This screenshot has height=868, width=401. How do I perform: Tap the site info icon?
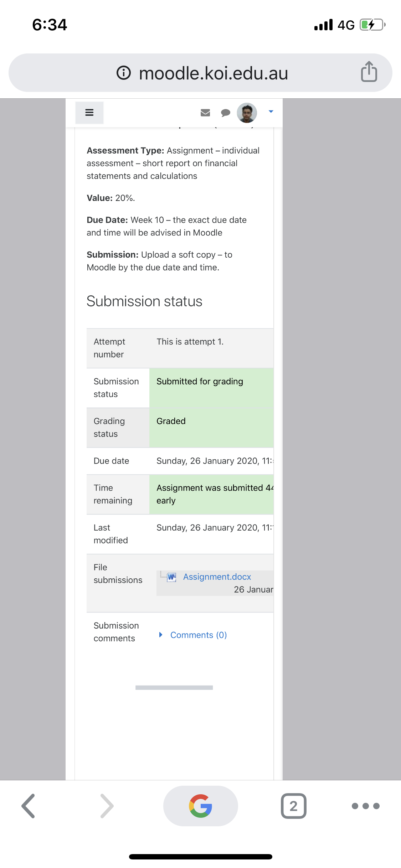(x=124, y=73)
